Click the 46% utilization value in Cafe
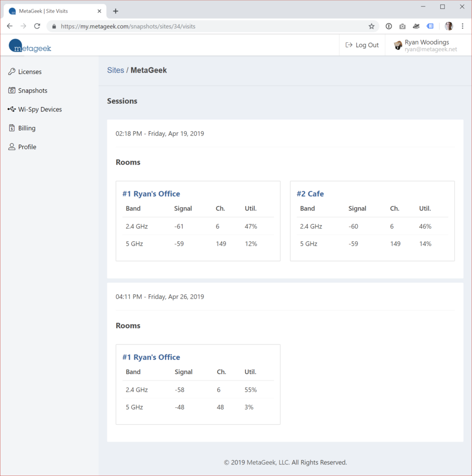This screenshot has height=476, width=472. pos(425,226)
